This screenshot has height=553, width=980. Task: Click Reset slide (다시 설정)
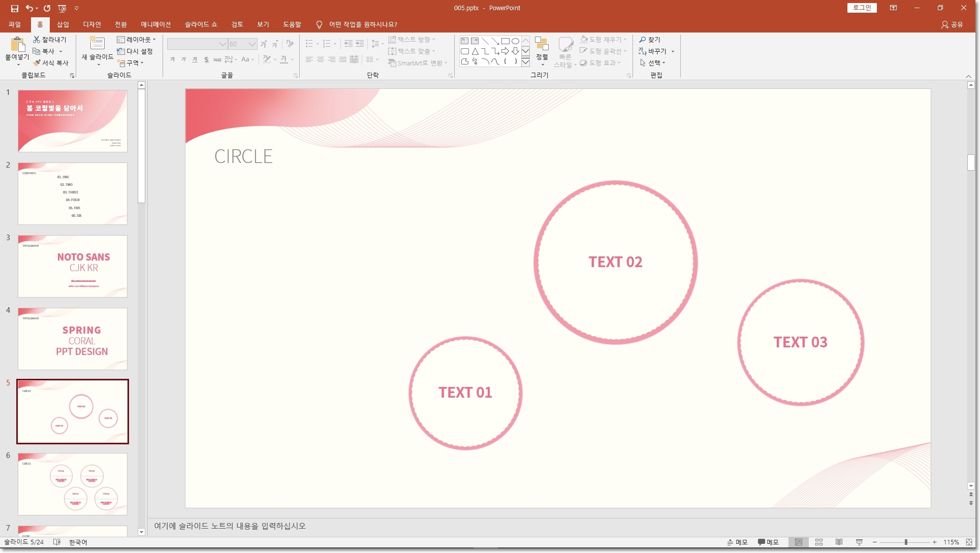[x=135, y=51]
